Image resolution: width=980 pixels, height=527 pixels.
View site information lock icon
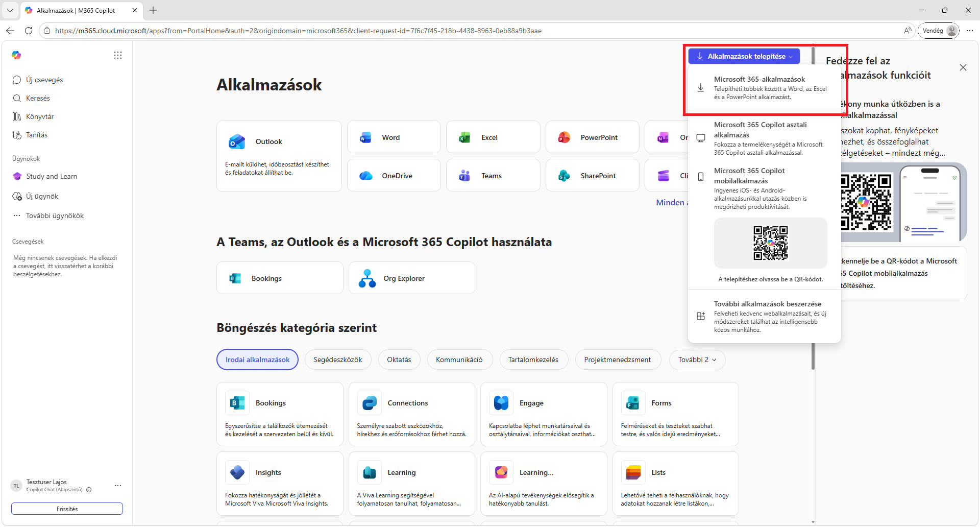point(47,31)
